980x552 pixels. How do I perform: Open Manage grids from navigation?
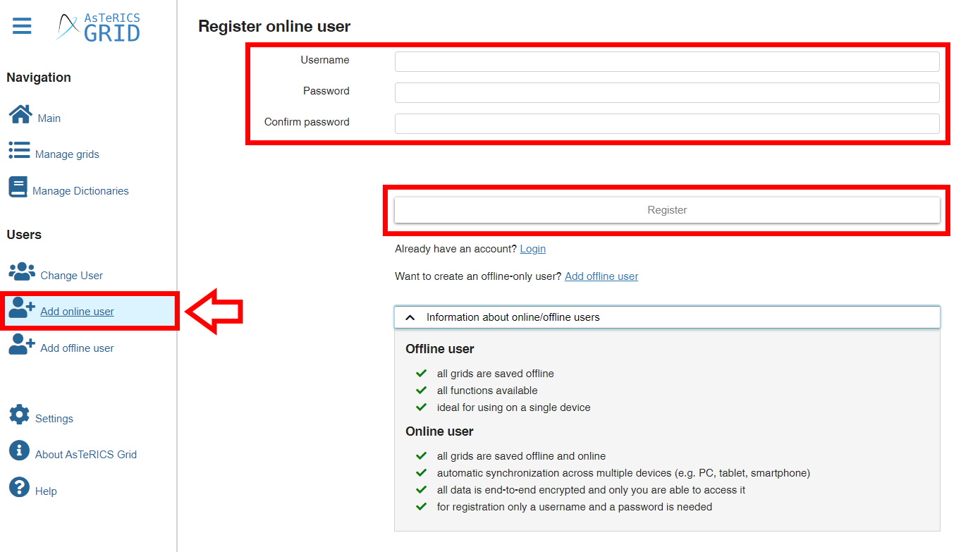point(67,154)
